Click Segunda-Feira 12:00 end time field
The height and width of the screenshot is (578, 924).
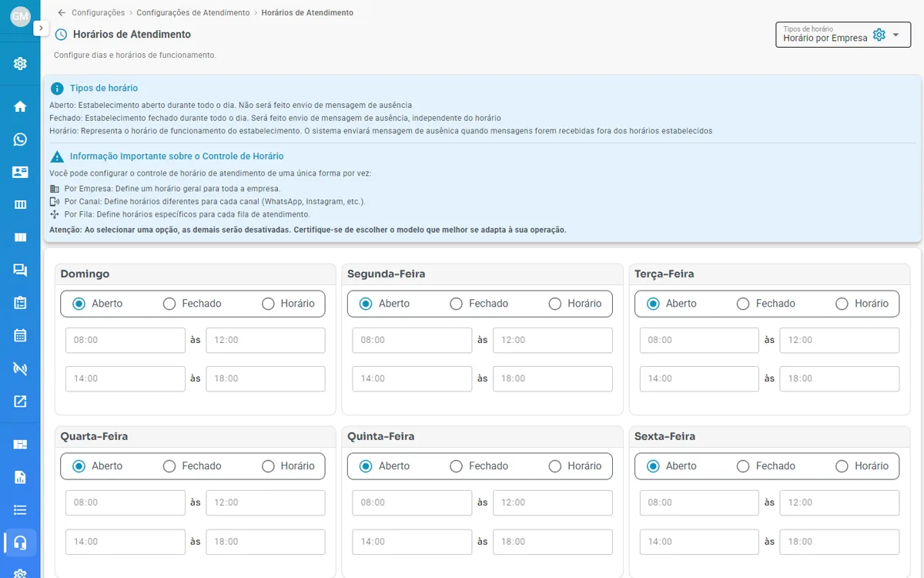pyautogui.click(x=553, y=340)
